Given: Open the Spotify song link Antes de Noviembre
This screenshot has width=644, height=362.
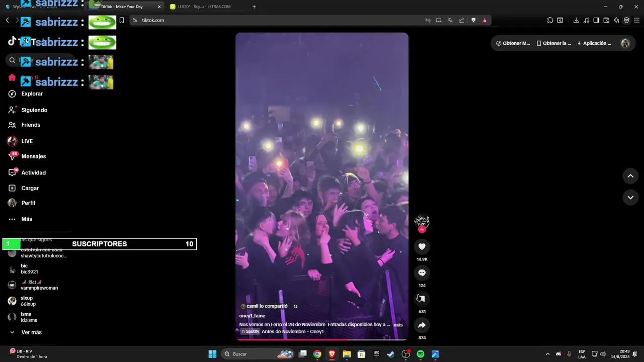Looking at the screenshot, I should [282, 332].
